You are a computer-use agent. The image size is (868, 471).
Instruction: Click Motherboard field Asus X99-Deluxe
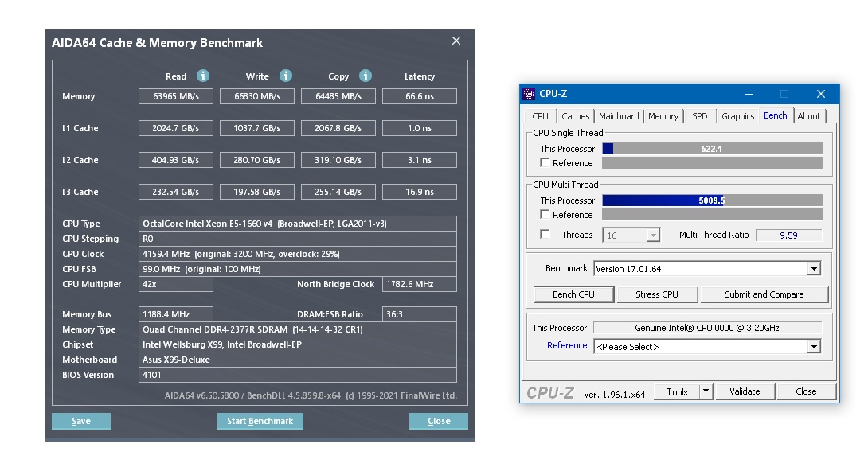(298, 360)
